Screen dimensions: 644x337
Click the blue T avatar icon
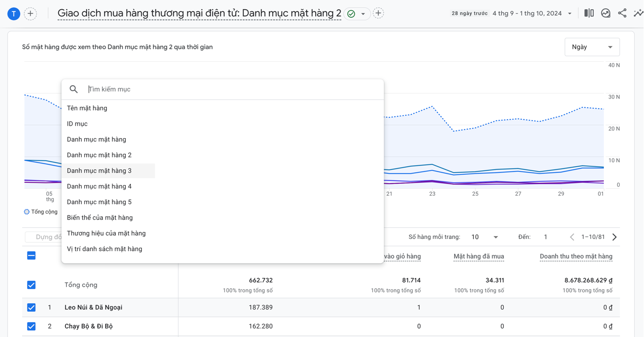[x=14, y=14]
